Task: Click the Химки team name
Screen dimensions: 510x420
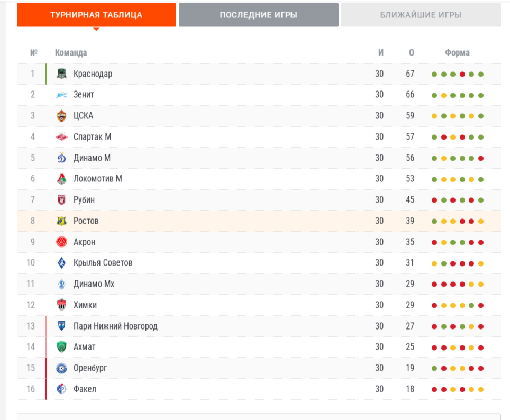Action: click(x=85, y=305)
